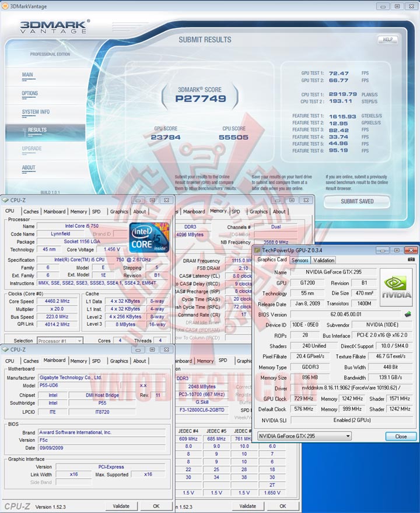This screenshot has width=420, height=513.
Task: Click the GPU-Z screenshot camera icon
Action: click(411, 259)
